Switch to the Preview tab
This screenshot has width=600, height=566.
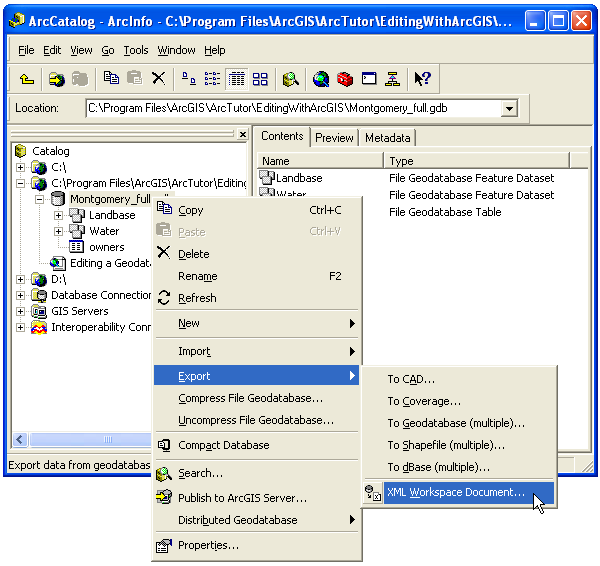pyautogui.click(x=334, y=138)
